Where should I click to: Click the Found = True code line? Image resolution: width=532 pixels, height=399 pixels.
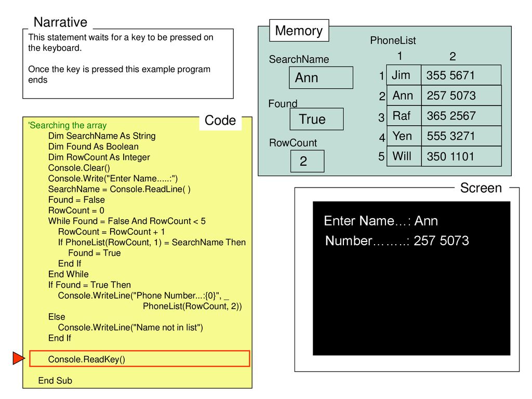click(95, 253)
